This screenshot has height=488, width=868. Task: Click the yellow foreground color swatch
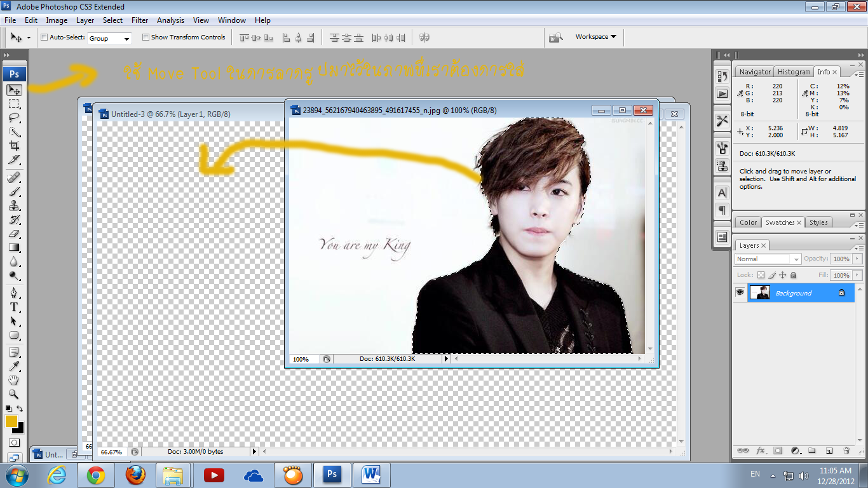(x=11, y=421)
